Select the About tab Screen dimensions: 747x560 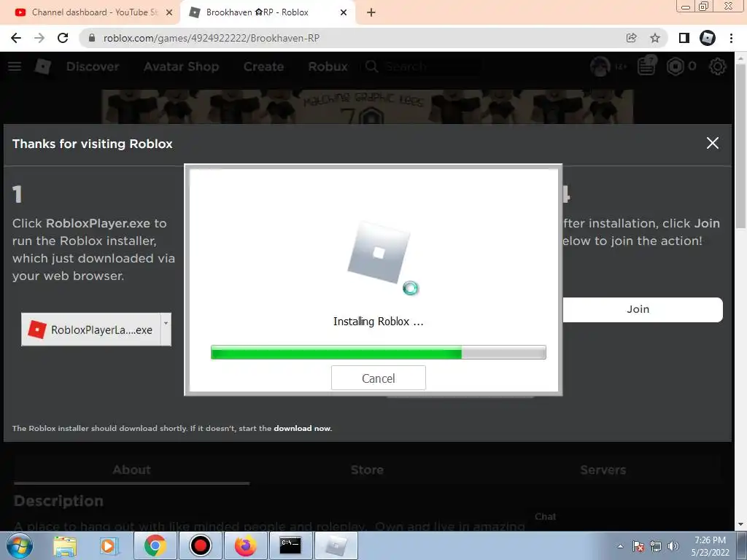(x=131, y=470)
